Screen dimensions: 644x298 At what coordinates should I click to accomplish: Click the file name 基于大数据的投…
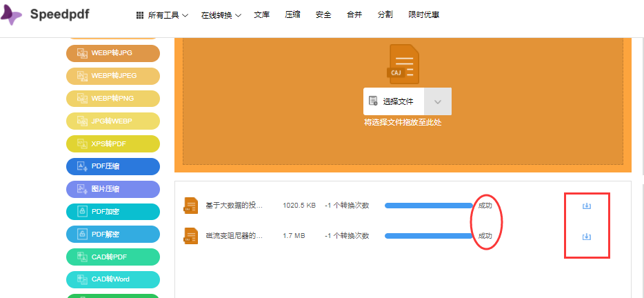tap(234, 206)
